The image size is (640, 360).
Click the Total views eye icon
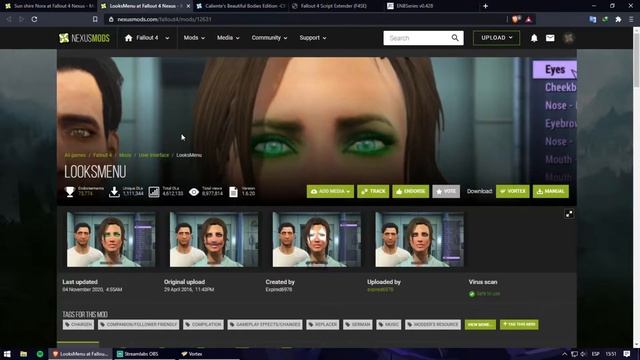(x=194, y=192)
